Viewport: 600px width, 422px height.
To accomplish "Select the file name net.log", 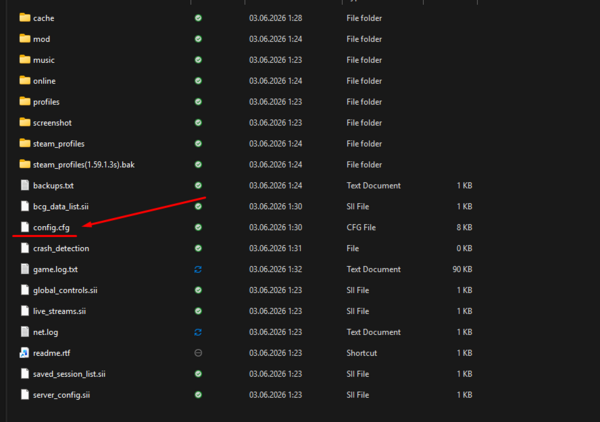I will tap(46, 332).
